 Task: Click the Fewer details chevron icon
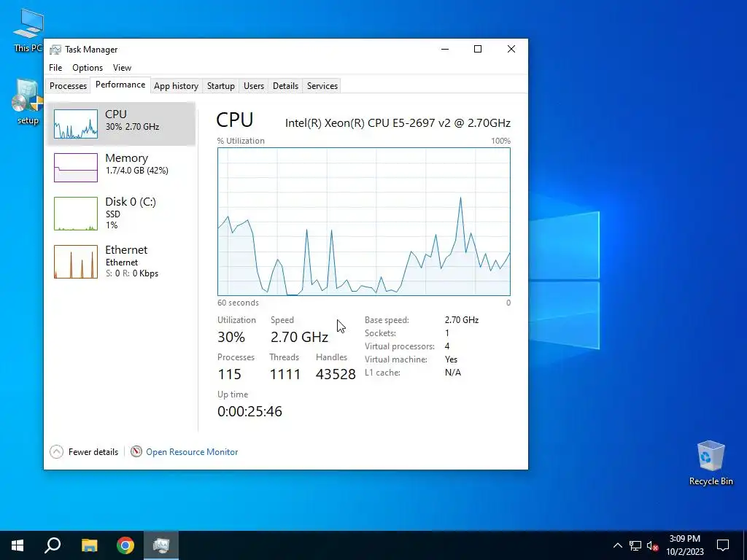[56, 451]
